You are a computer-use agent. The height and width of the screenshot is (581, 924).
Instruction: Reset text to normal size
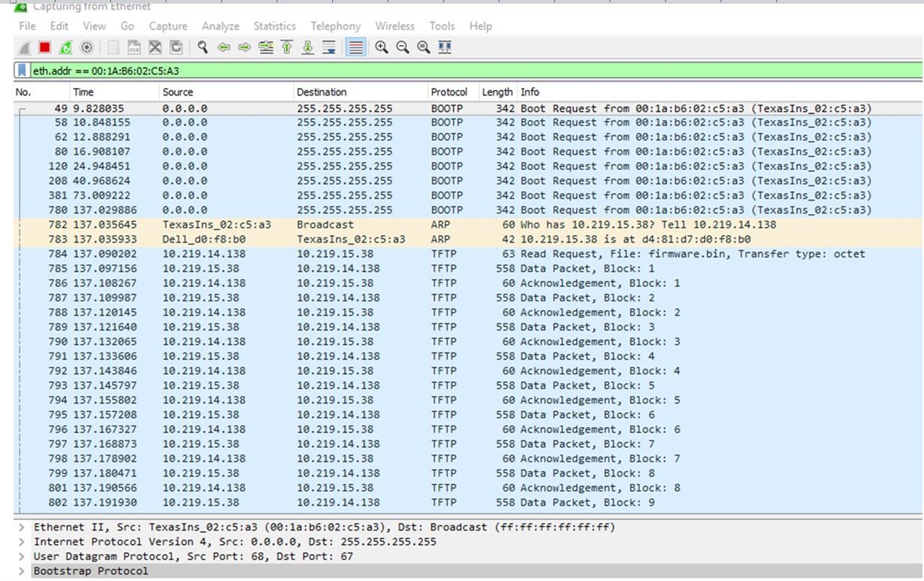coord(424,47)
